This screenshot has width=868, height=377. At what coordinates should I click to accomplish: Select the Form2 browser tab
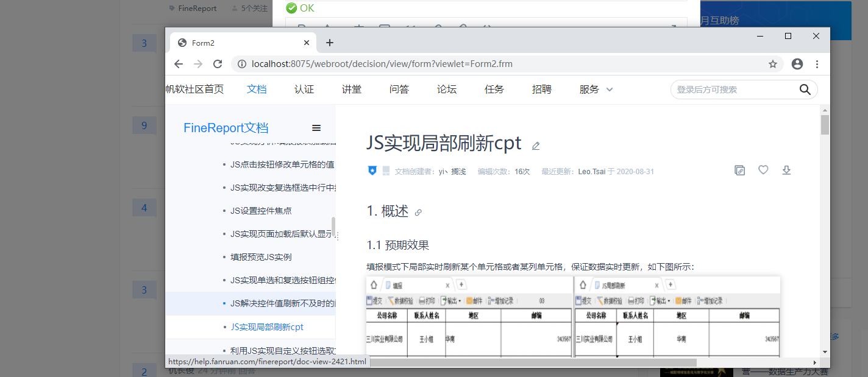coord(244,43)
